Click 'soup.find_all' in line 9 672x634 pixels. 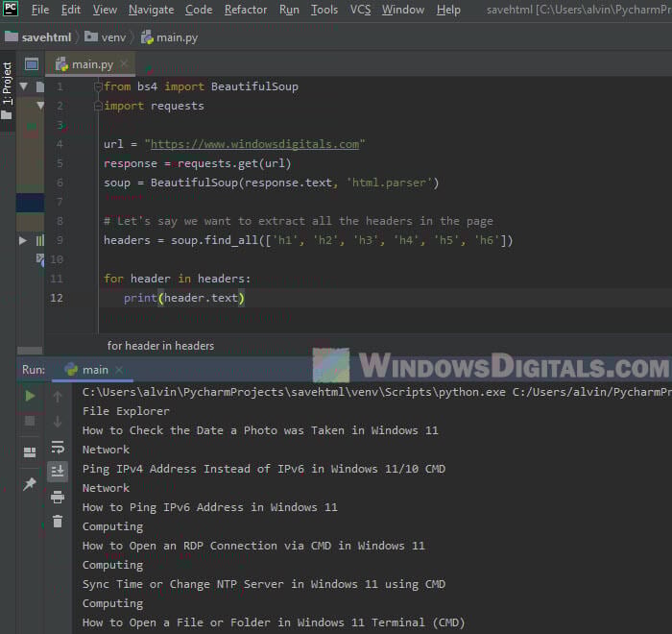[x=214, y=240]
